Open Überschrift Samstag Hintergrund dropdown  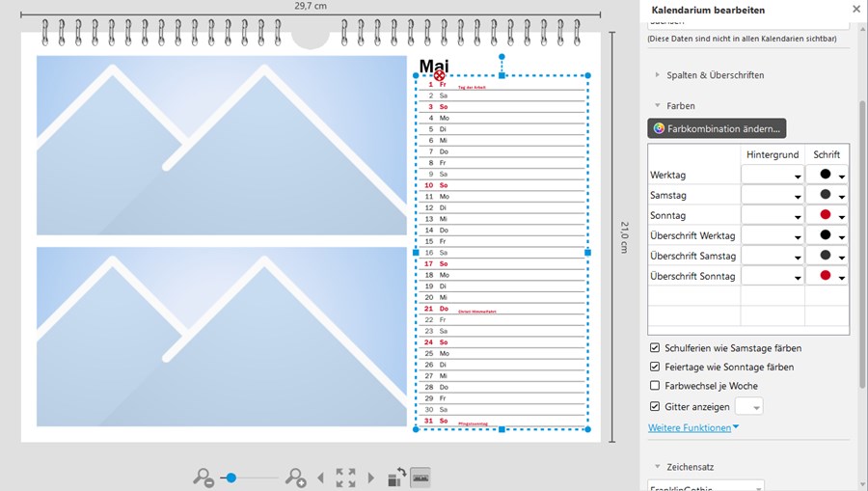click(773, 256)
